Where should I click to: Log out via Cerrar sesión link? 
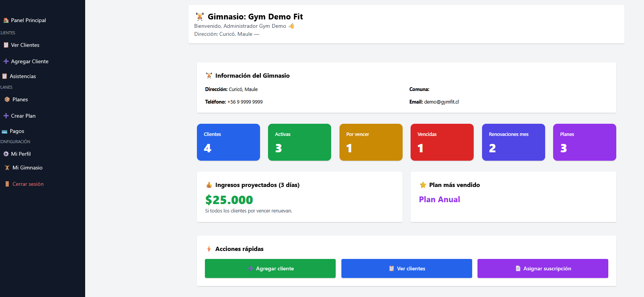tap(28, 184)
